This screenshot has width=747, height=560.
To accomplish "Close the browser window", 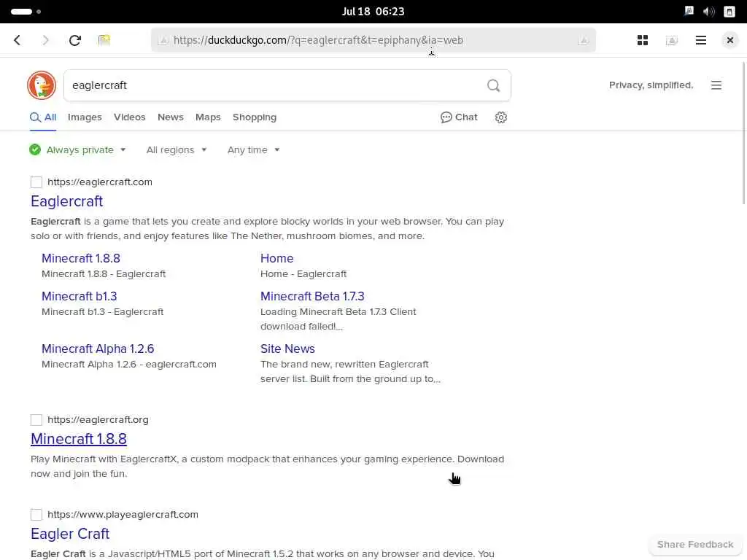I will (x=729, y=41).
